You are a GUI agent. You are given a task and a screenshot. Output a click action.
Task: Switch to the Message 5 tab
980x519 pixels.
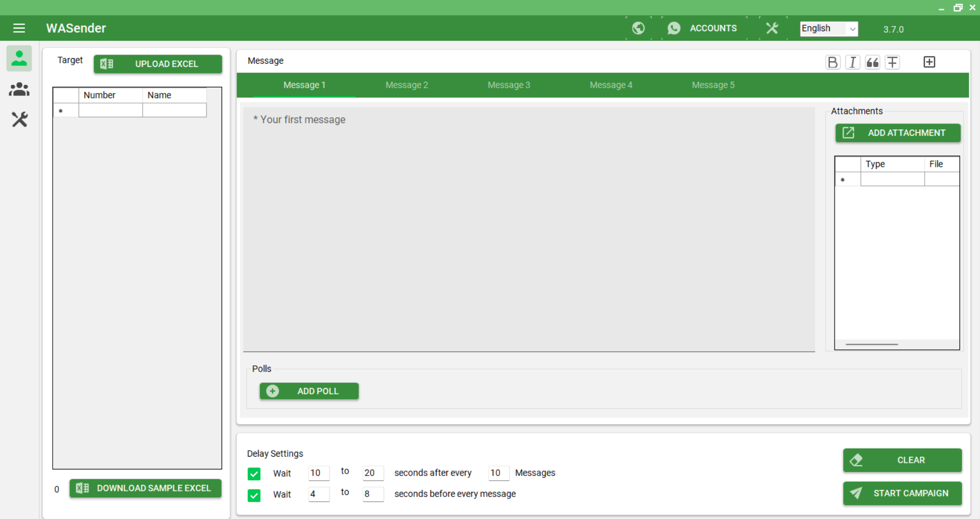click(713, 85)
